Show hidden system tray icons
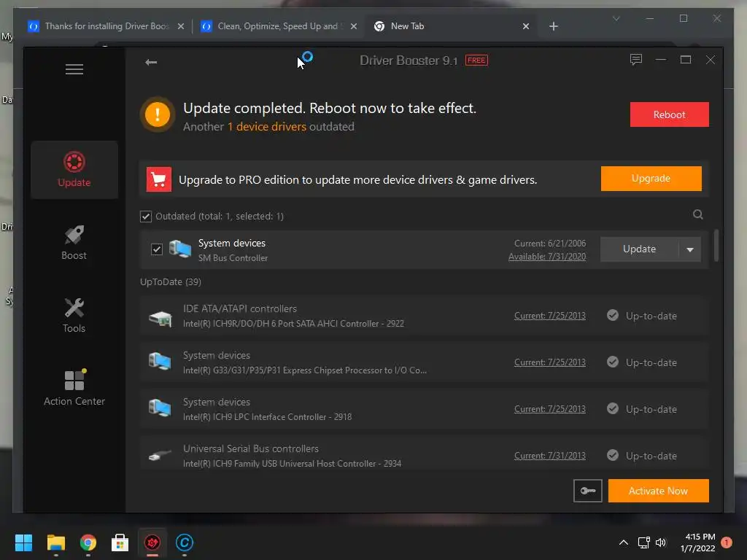 coord(624,542)
